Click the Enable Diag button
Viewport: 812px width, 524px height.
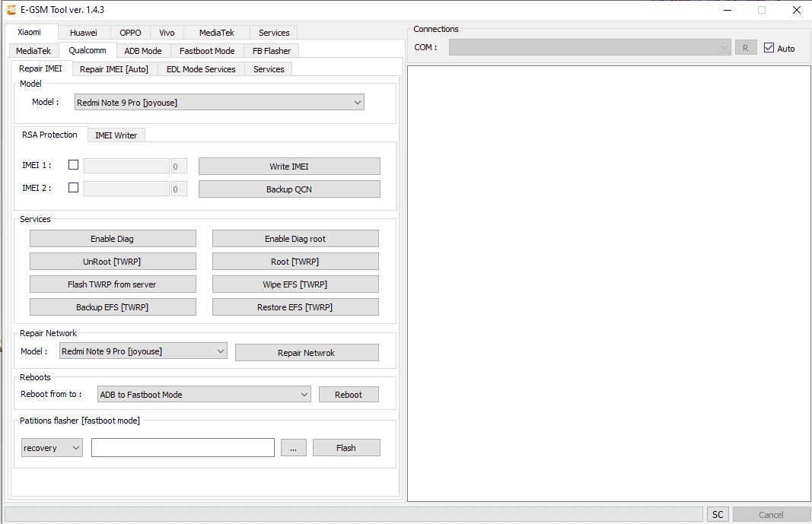[x=113, y=239]
